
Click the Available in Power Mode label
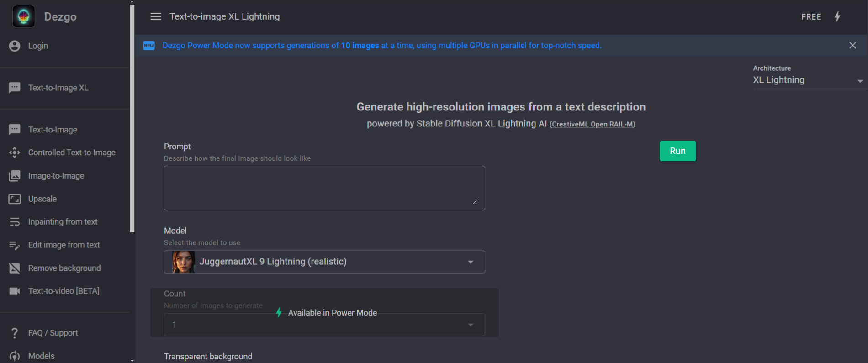point(333,313)
